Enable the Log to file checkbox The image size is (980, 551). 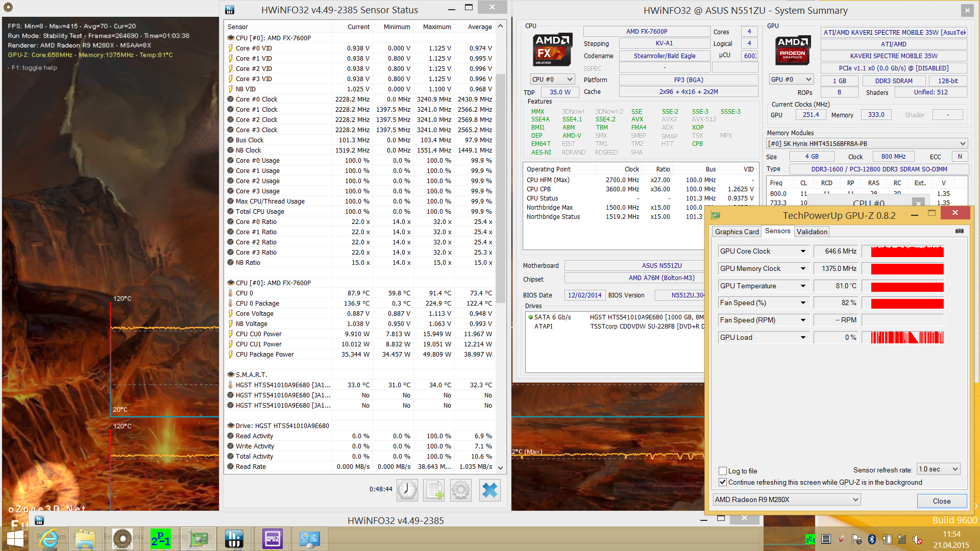[x=723, y=471]
